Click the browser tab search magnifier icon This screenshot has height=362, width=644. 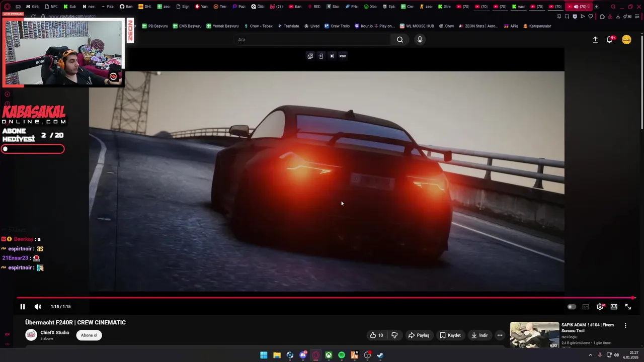[613, 7]
